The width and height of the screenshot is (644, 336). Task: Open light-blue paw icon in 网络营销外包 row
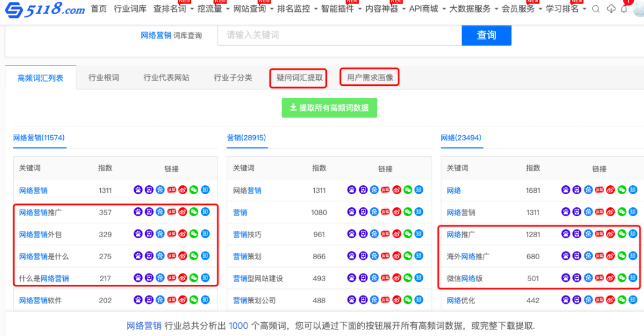[160, 234]
